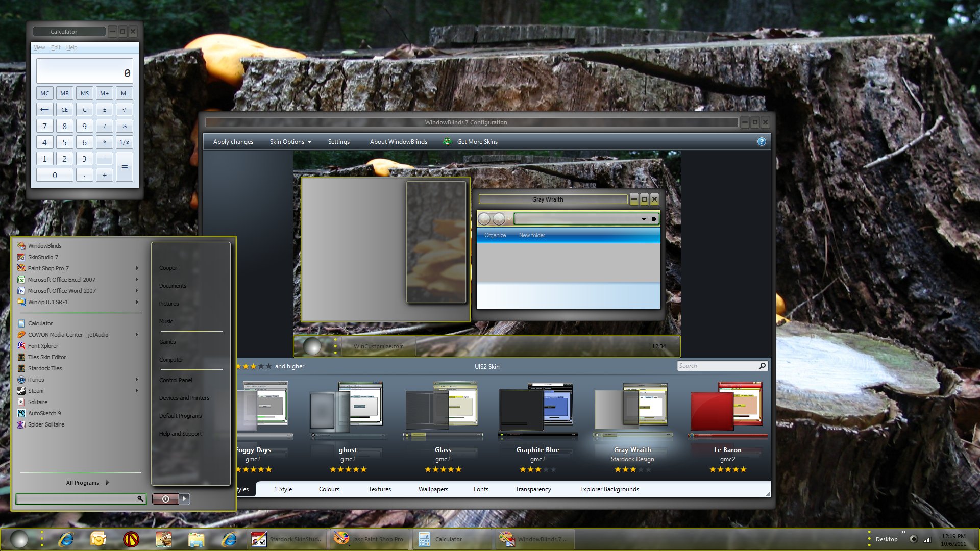Open the WindowBlinds help icon
Screen dimensions: 980x551
pos(762,142)
